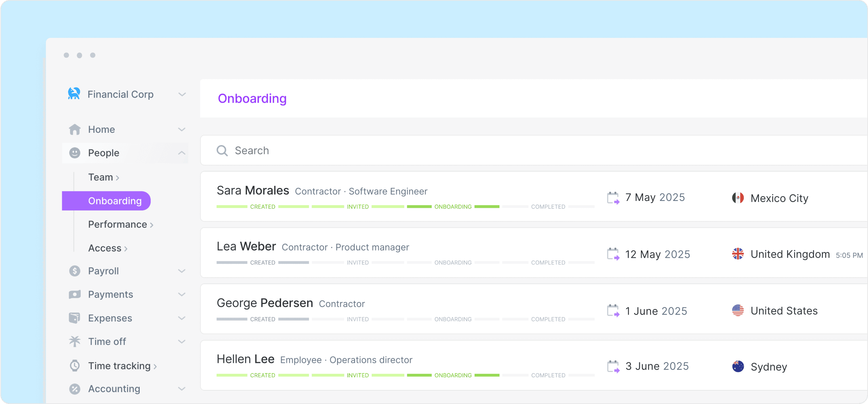Expand the Time off section chevron
The width and height of the screenshot is (868, 404).
tap(181, 341)
